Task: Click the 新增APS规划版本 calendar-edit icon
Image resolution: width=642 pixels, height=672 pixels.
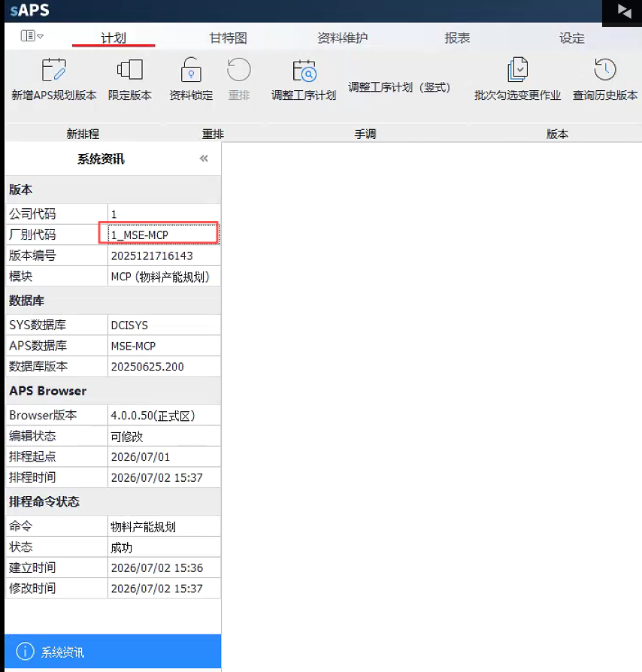Action: [54, 70]
